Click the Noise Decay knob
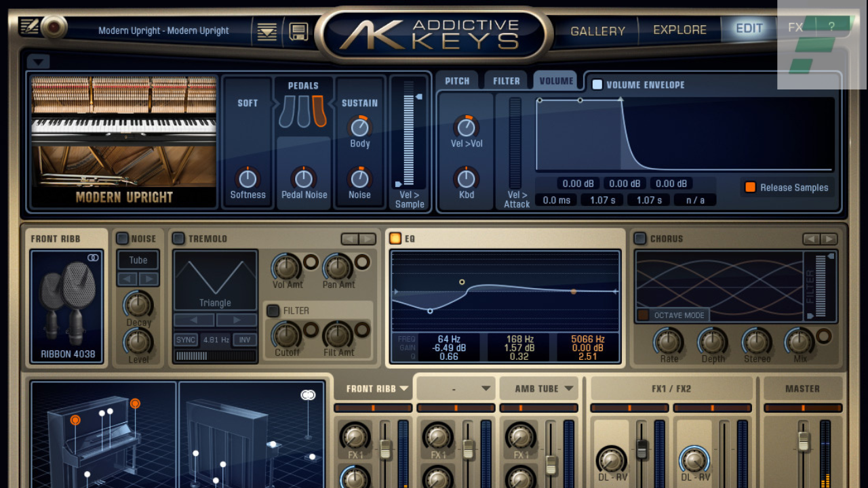868x488 pixels. point(138,304)
